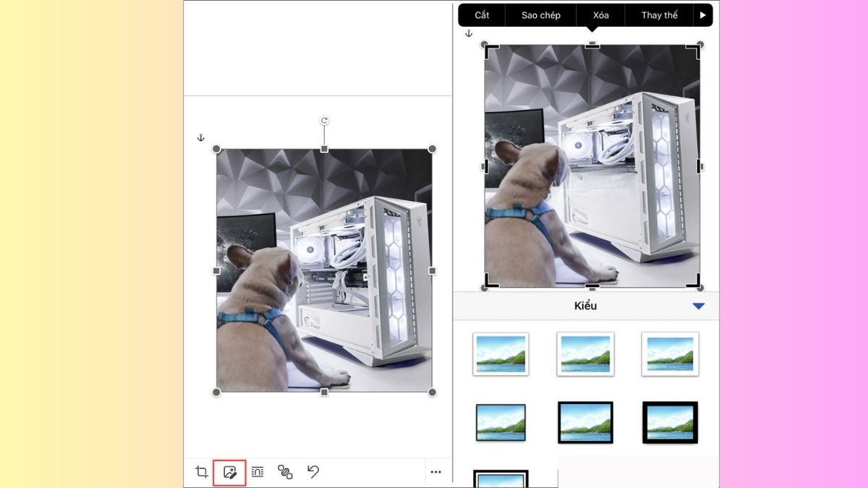
Task: Show more context menu options arrow
Action: pyautogui.click(x=702, y=15)
